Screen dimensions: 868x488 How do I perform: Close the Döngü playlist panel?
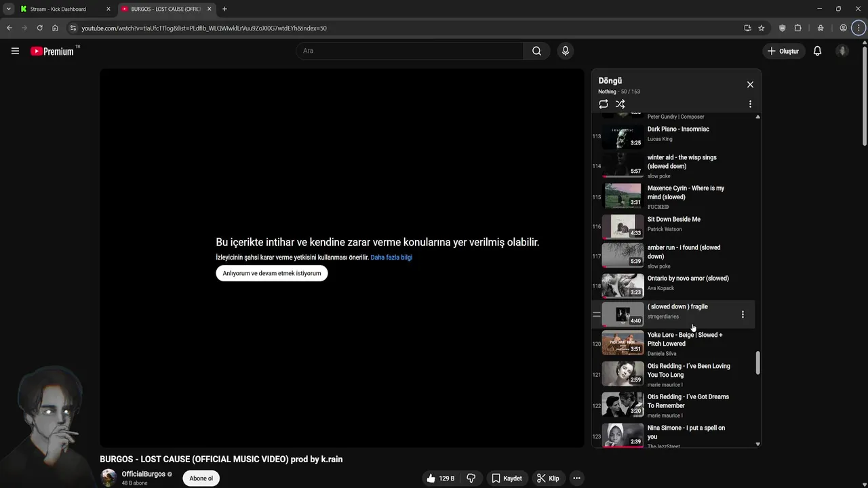[750, 85]
